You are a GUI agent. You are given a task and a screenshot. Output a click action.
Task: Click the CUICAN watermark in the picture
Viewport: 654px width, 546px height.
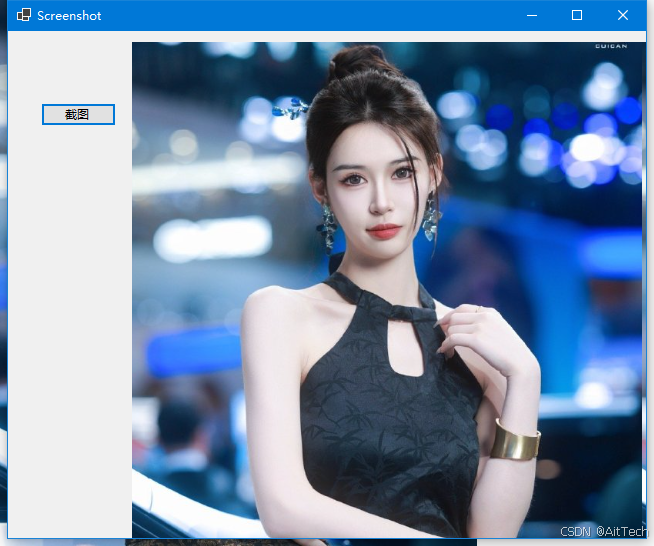(610, 46)
